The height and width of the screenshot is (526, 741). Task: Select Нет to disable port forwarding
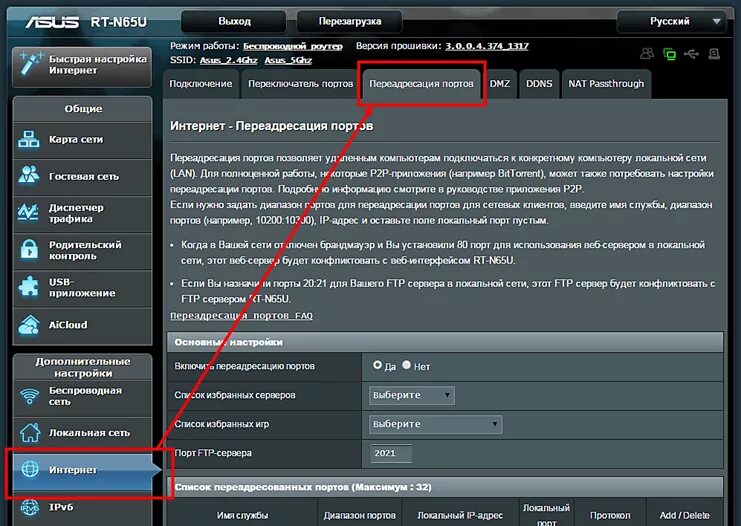coord(406,365)
